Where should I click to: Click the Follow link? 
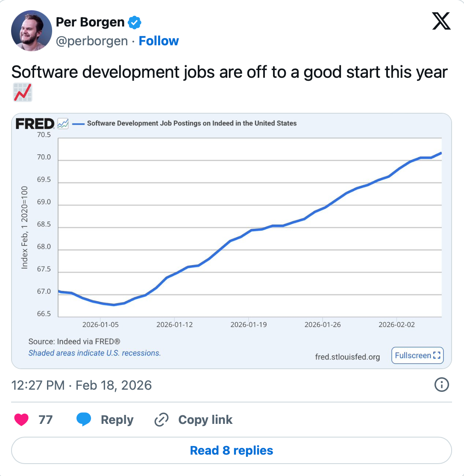(x=159, y=41)
